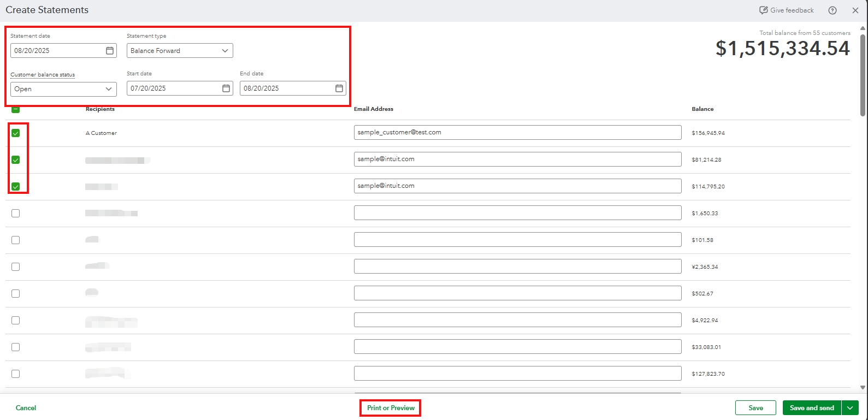Click the $156,945.94 balance value
868x420 pixels.
click(x=708, y=133)
